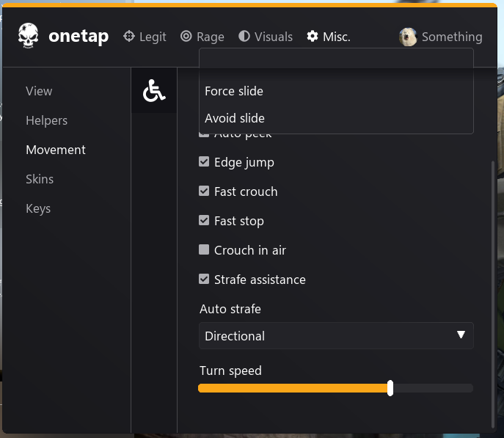The width and height of the screenshot is (504, 438).
Task: Click the Legit crosshair icon
Action: (x=129, y=36)
